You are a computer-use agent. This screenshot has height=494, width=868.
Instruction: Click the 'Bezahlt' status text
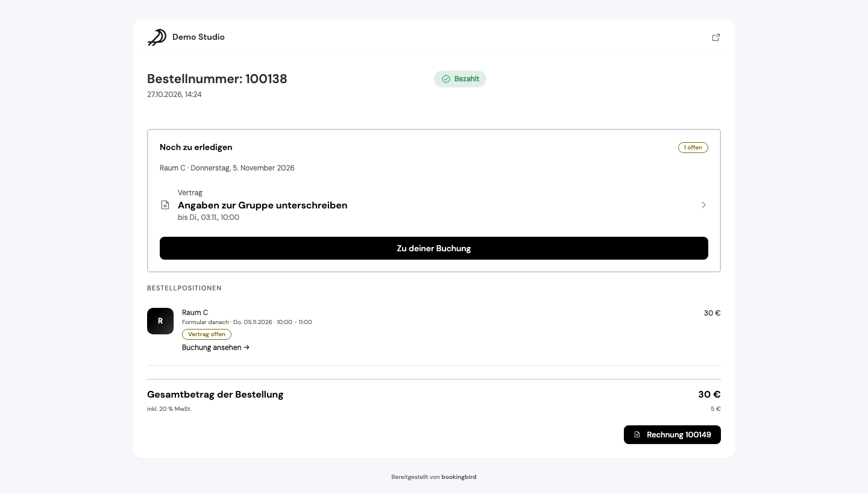click(x=467, y=79)
